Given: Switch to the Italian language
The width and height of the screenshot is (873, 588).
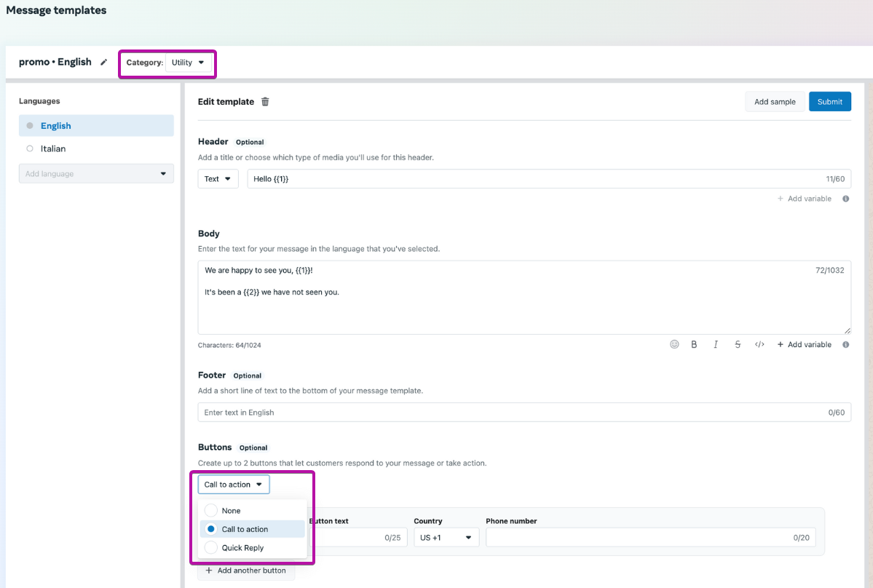Looking at the screenshot, I should [53, 148].
